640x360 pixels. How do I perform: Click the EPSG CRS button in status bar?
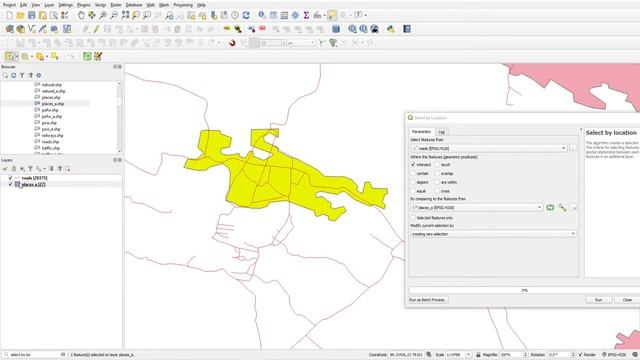coord(615,355)
